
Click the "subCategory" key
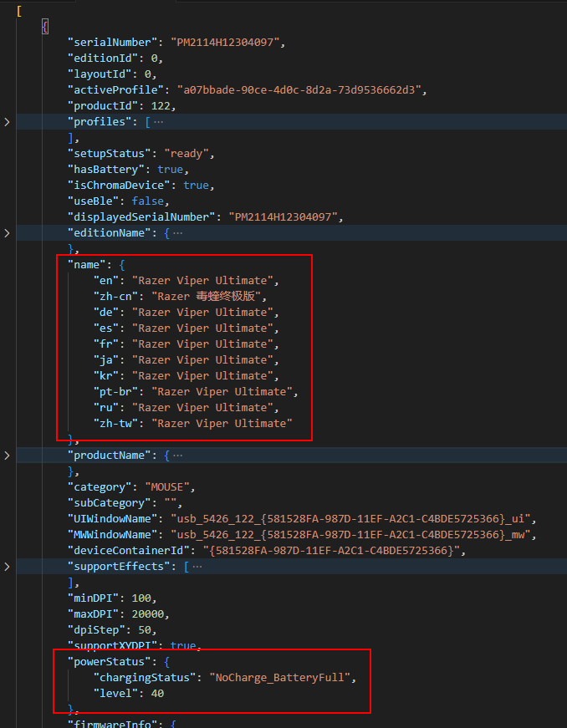click(110, 503)
